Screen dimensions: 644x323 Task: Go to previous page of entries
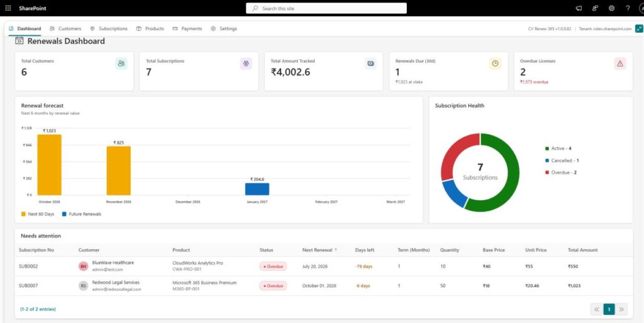pos(597,309)
